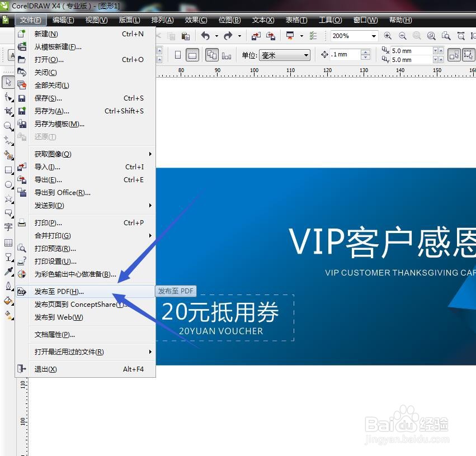Screen dimensions: 476x456
Task: Open the 视图(V) menu
Action: click(x=97, y=20)
